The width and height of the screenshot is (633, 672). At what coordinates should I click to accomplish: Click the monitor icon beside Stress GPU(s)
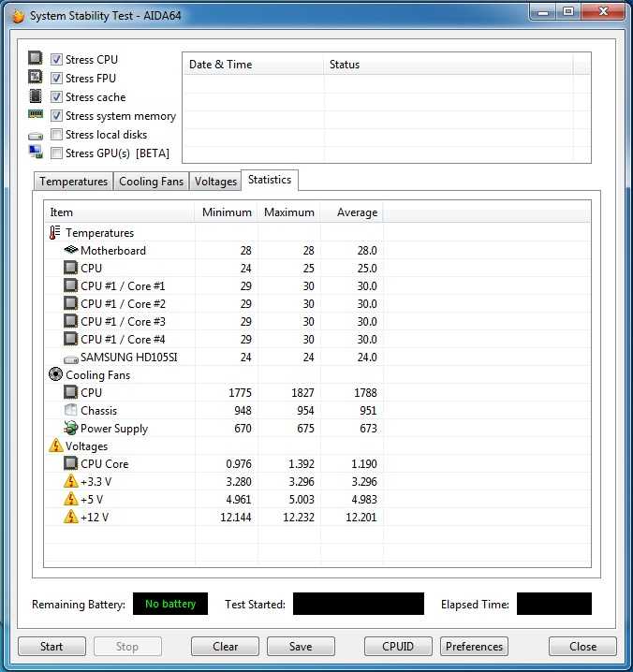[x=36, y=152]
